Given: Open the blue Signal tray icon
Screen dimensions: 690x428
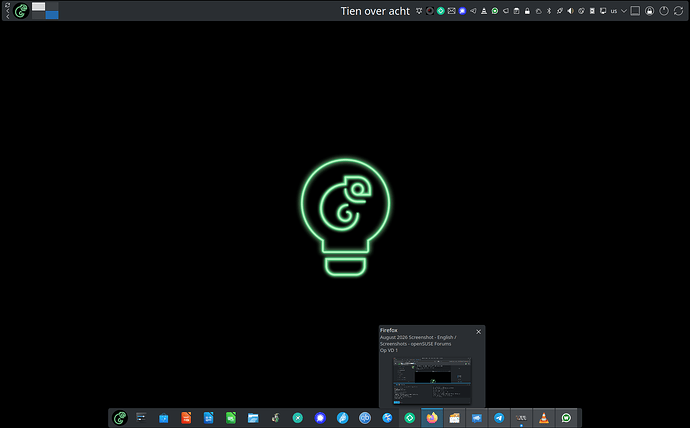Looking at the screenshot, I should (x=462, y=11).
